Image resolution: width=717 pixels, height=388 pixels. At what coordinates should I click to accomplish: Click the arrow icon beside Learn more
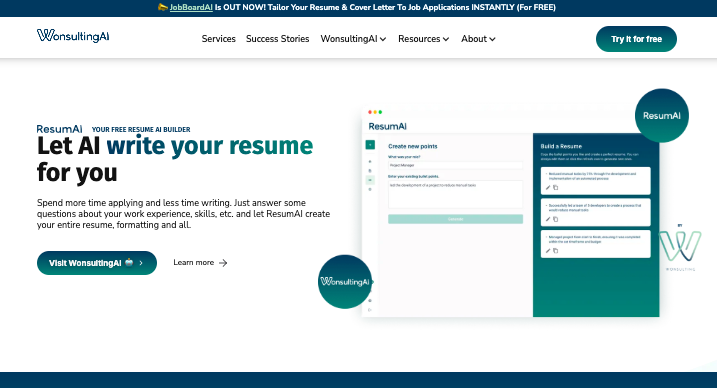coord(223,263)
